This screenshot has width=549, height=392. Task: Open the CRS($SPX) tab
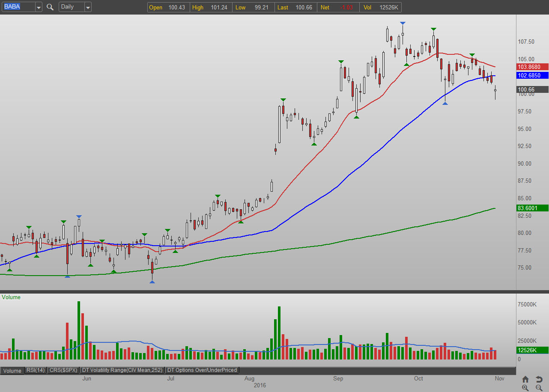point(63,370)
